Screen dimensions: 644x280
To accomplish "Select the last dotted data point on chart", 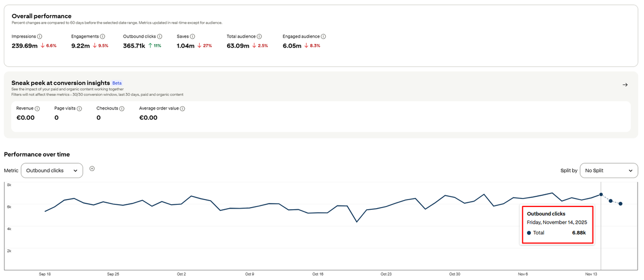I will pos(621,204).
